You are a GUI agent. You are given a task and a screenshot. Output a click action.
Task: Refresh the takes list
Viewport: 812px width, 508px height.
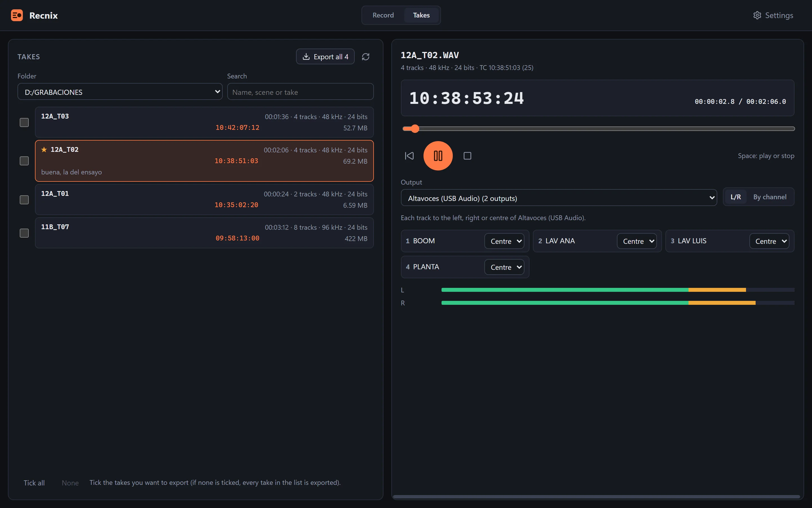[x=366, y=57]
